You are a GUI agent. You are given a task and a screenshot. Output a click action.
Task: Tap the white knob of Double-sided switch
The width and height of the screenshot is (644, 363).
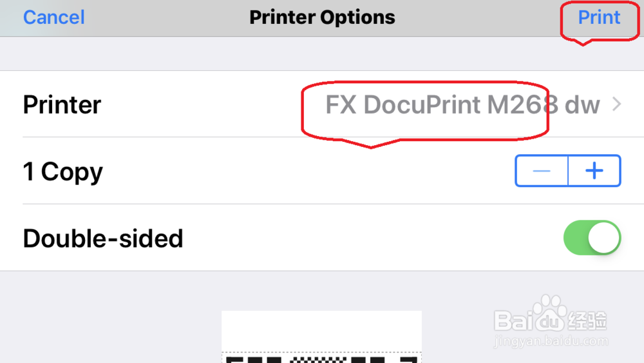[x=604, y=238]
